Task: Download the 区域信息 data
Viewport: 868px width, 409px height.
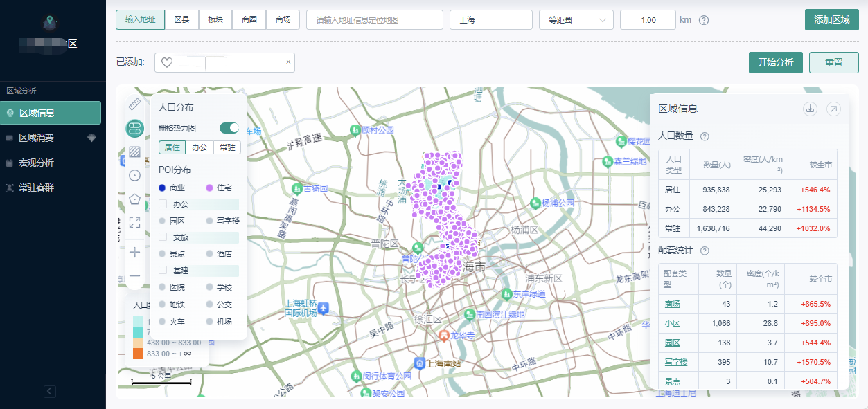Action: pyautogui.click(x=810, y=109)
